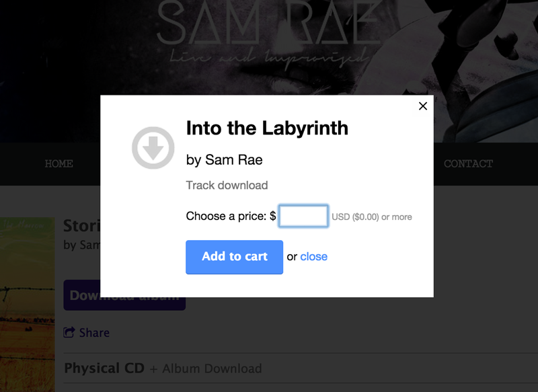
Task: Dismiss the dialog via the blue close link
Action: point(313,257)
